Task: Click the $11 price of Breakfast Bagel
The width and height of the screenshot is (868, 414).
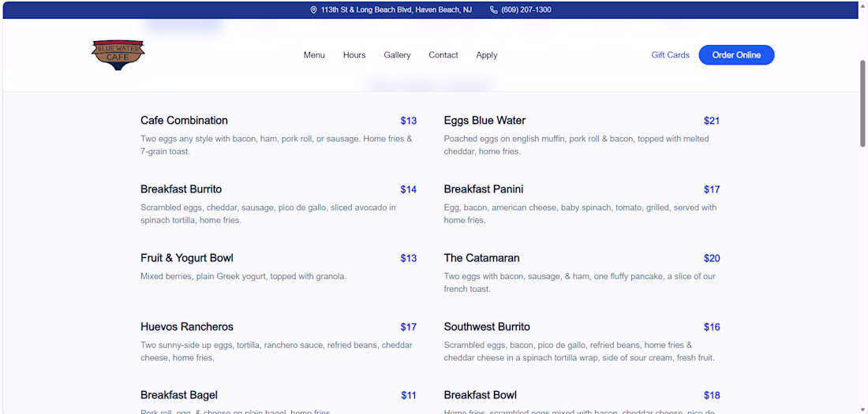Action: click(409, 395)
